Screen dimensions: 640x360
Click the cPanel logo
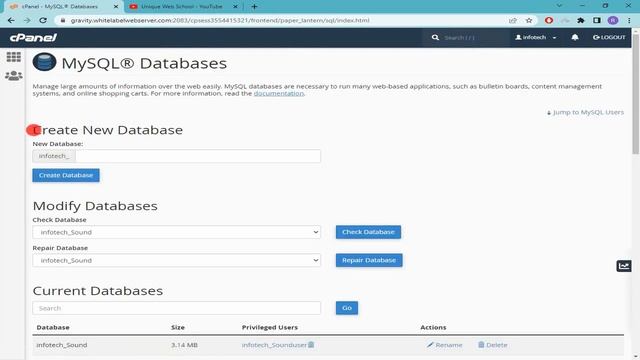pos(33,38)
